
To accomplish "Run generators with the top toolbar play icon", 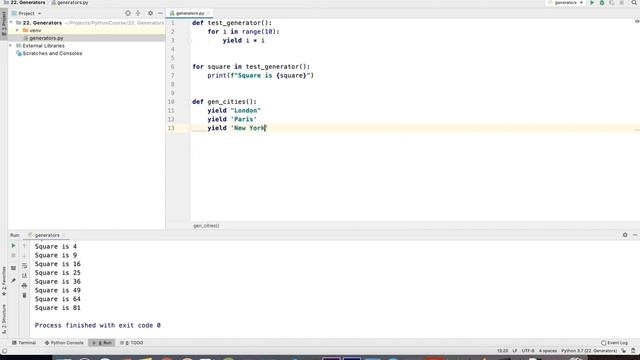I will point(592,3).
